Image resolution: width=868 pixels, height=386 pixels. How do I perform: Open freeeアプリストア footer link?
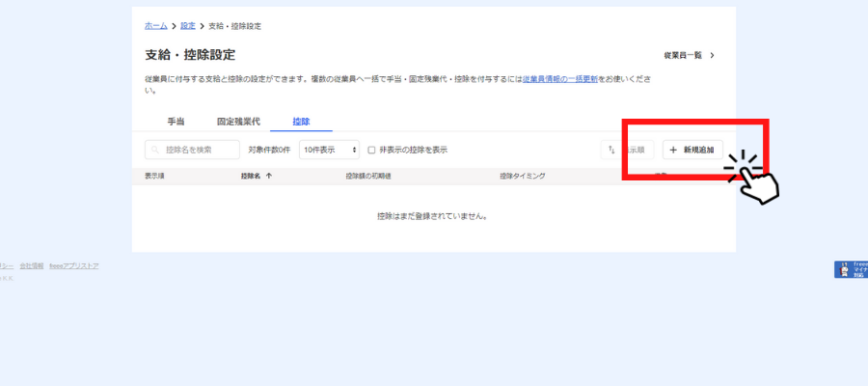(x=74, y=266)
